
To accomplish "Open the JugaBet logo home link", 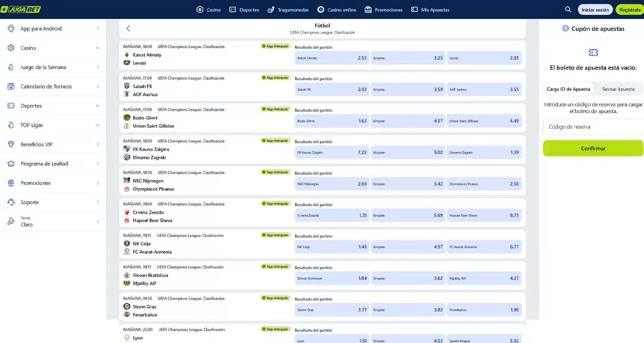I will pos(21,9).
